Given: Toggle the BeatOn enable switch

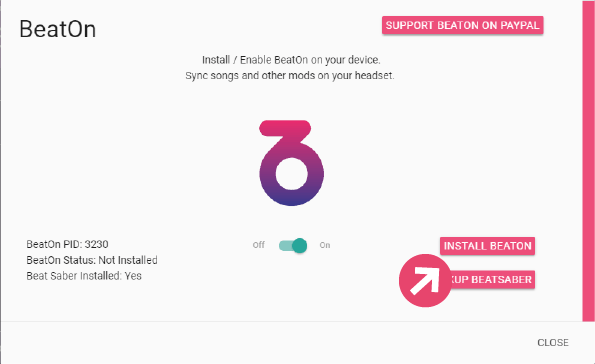Looking at the screenshot, I should click(293, 246).
